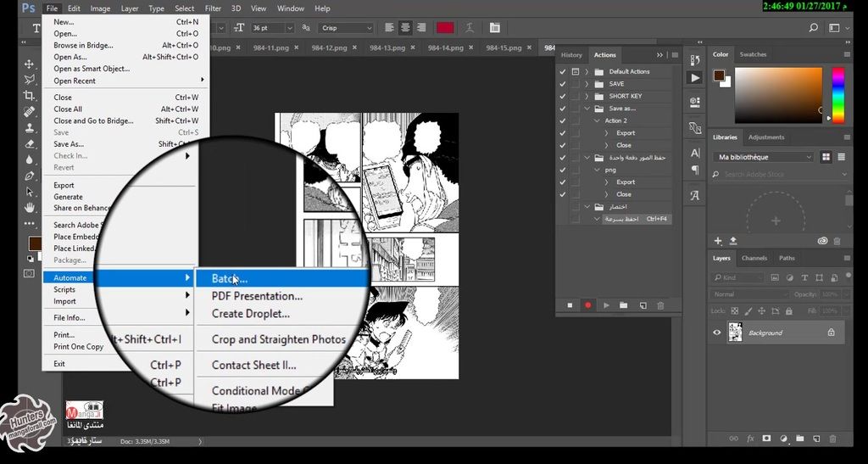Select the Move tool

point(30,64)
